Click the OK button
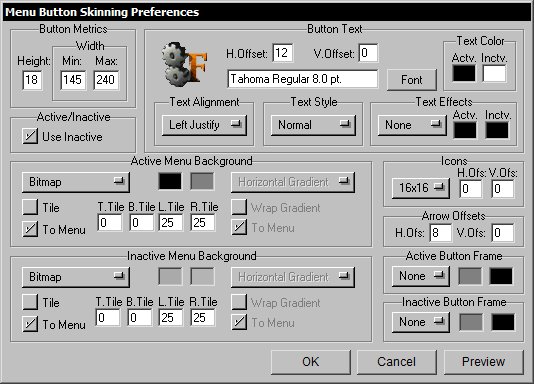This screenshot has height=384, width=534. [x=311, y=362]
